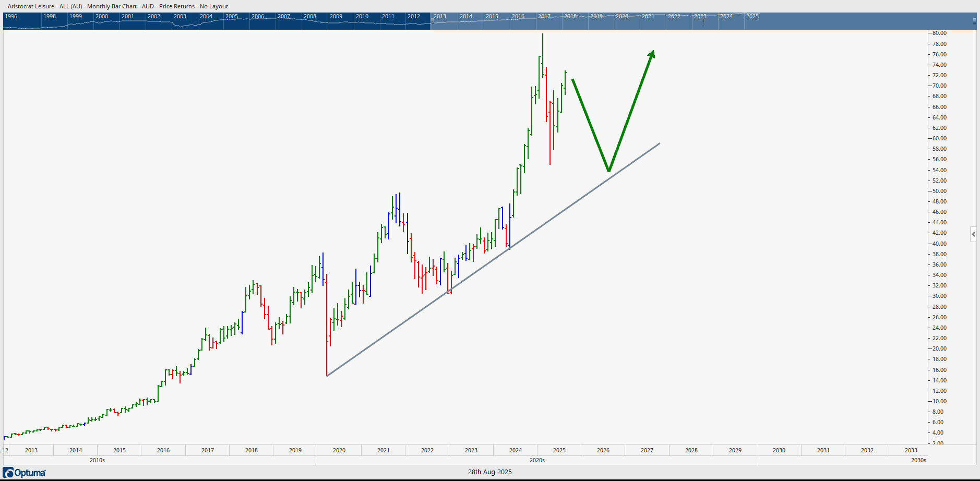The height and width of the screenshot is (481, 980).
Task: Click 2019 in the top overview strip
Action: pos(596,16)
